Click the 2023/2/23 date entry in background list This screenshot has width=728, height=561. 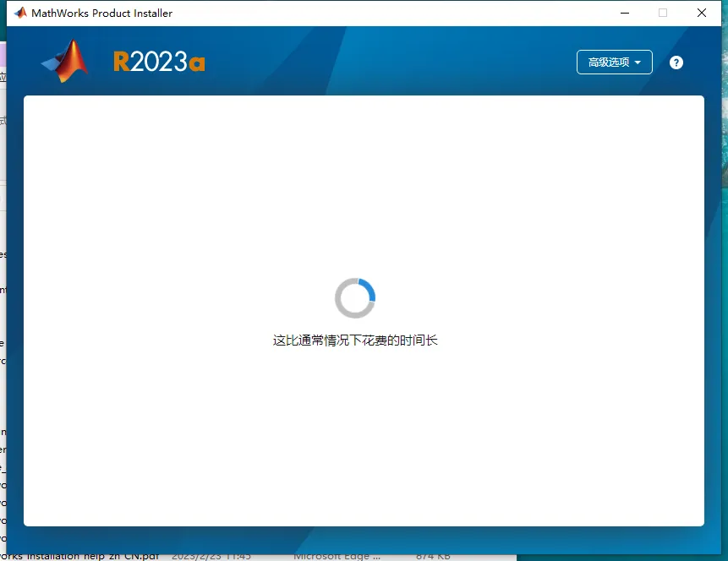[x=211, y=556]
